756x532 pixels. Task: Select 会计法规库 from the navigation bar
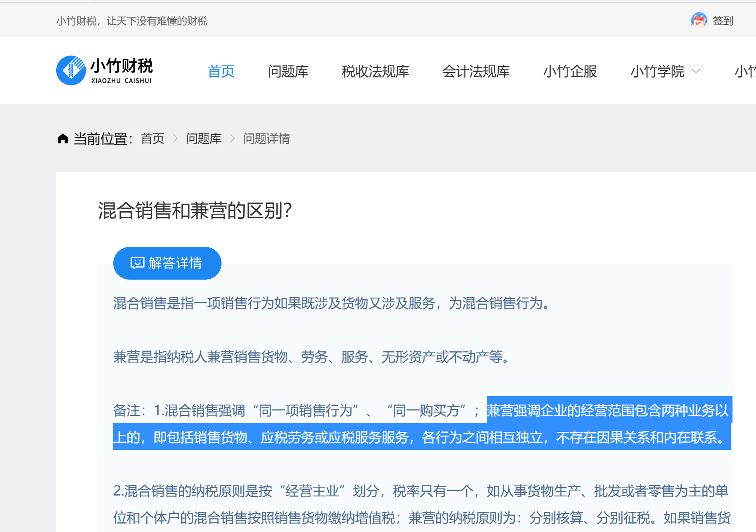476,71
